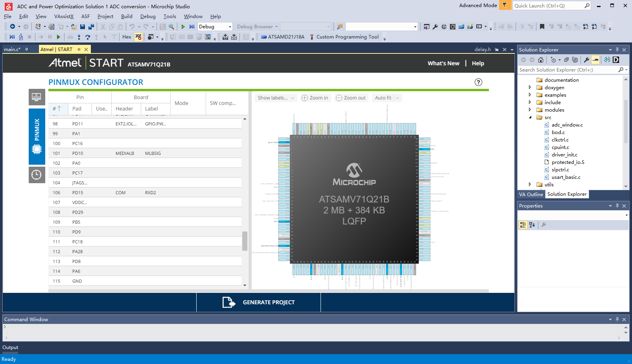
Task: Click Auto fit button
Action: point(383,98)
